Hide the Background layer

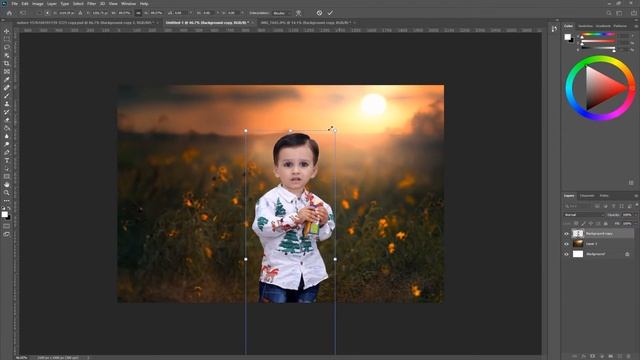(x=567, y=254)
